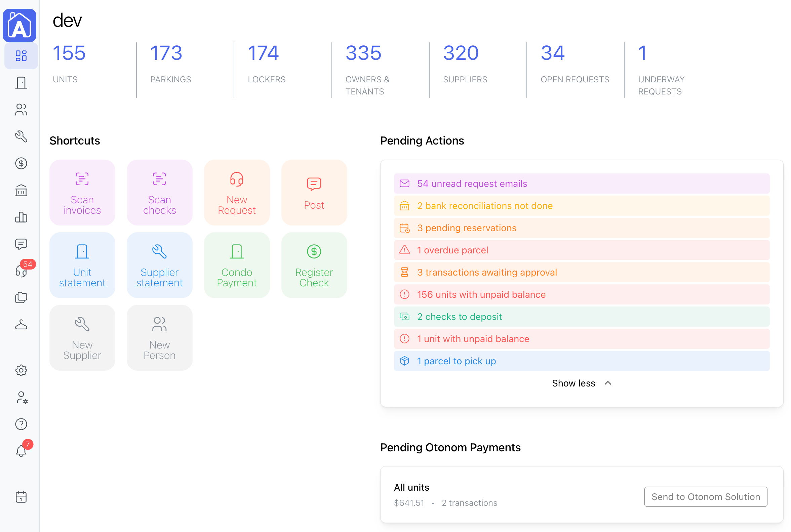Open the documents copy sidebar icon

click(x=21, y=297)
